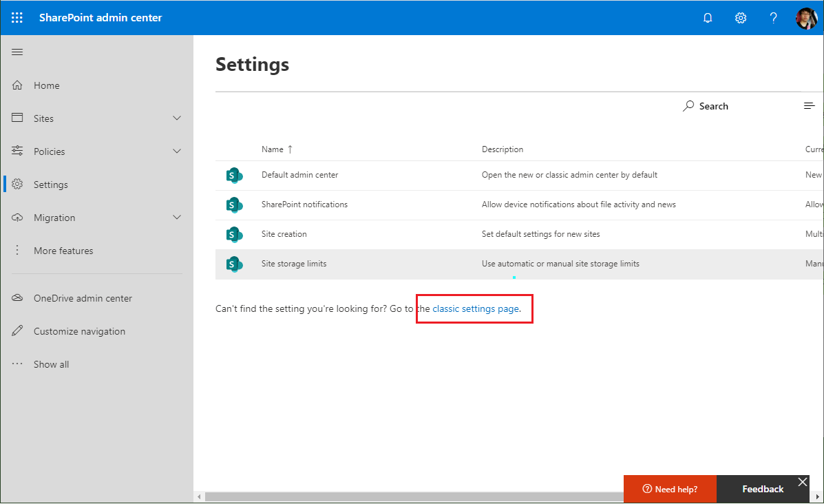Open Site storage limits setting
The height and width of the screenshot is (504, 824).
point(294,263)
